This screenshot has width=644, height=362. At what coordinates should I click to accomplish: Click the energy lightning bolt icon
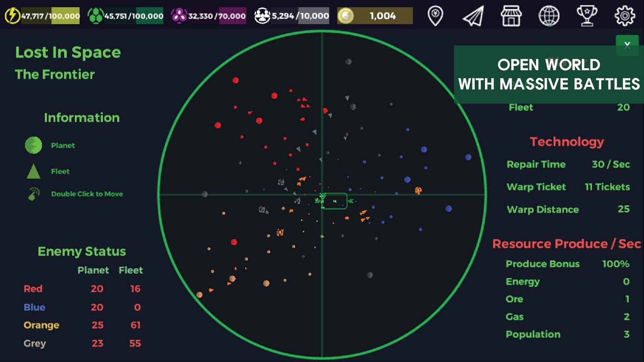[12, 16]
